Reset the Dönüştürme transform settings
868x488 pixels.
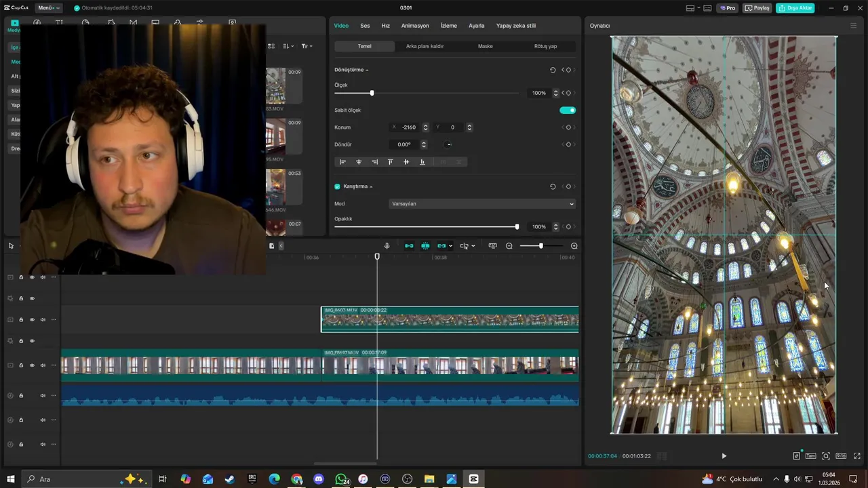click(x=553, y=70)
